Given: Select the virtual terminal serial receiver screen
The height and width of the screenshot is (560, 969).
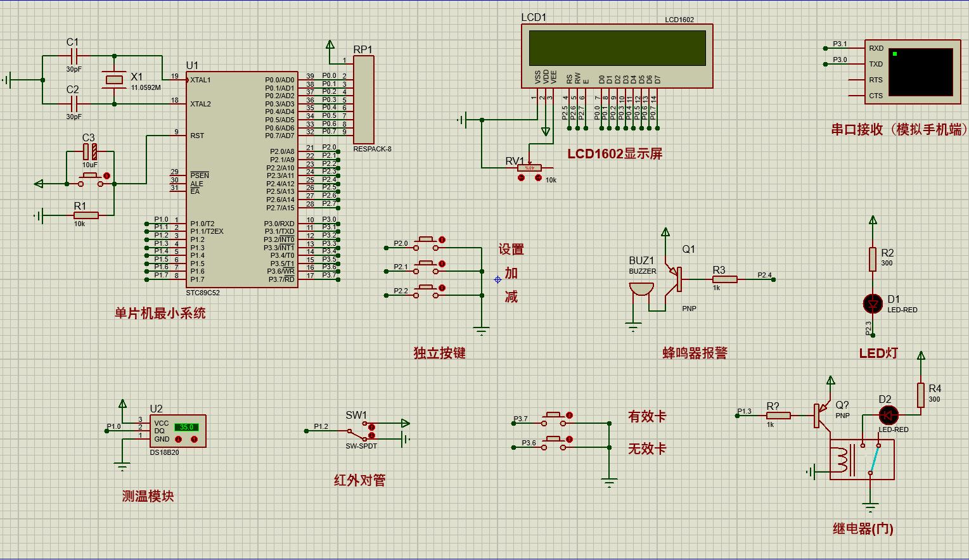Looking at the screenshot, I should click(x=921, y=72).
